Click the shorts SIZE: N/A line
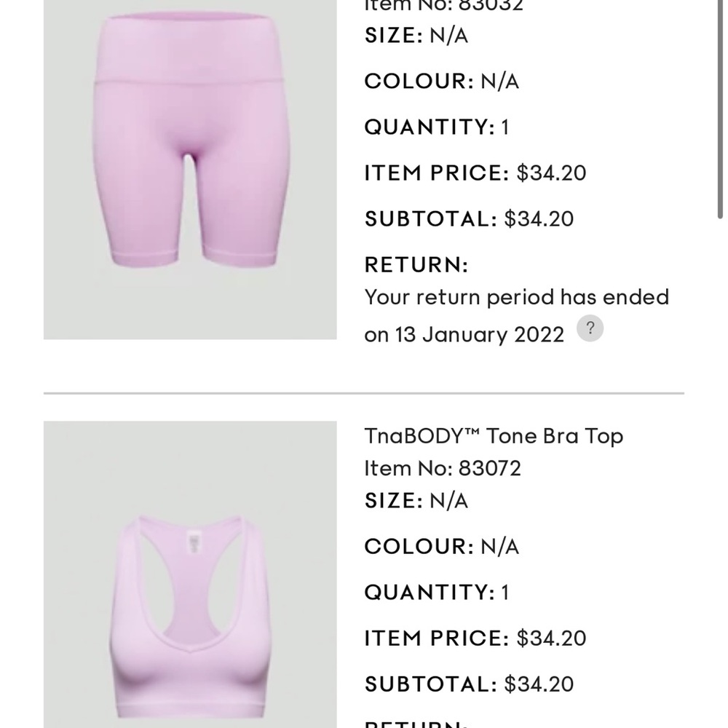Image resolution: width=728 pixels, height=728 pixels. (x=416, y=35)
